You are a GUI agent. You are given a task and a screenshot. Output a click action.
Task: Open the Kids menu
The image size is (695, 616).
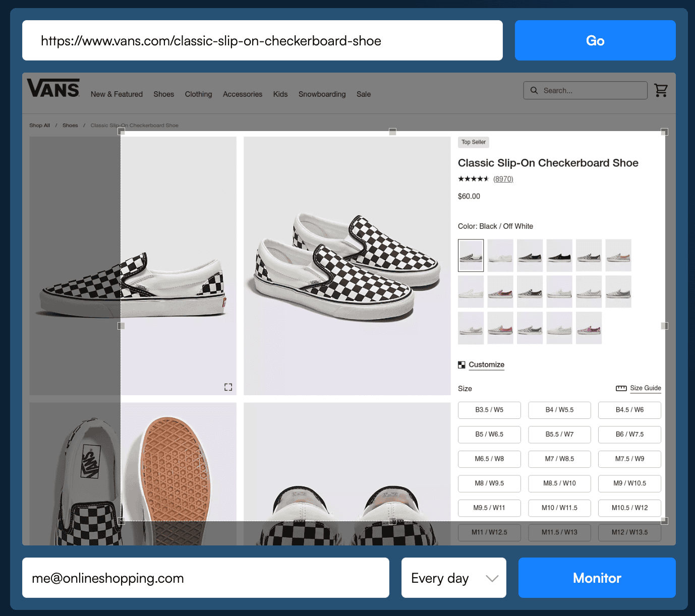coord(280,94)
